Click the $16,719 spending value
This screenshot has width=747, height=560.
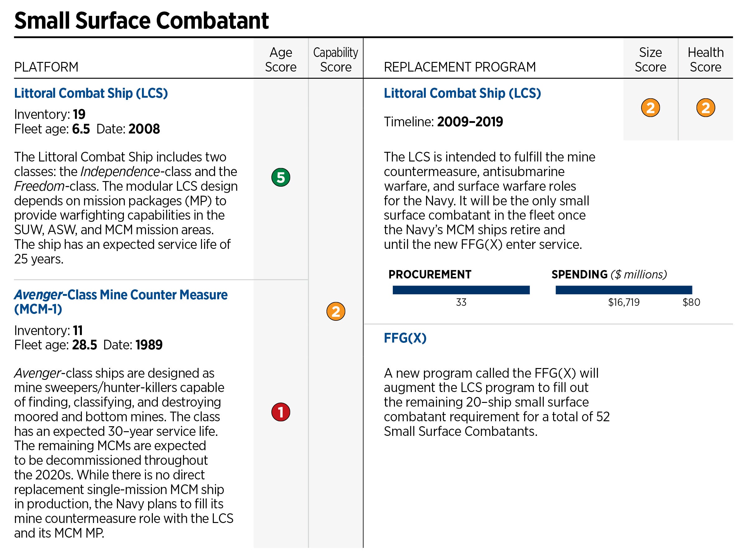tap(624, 302)
